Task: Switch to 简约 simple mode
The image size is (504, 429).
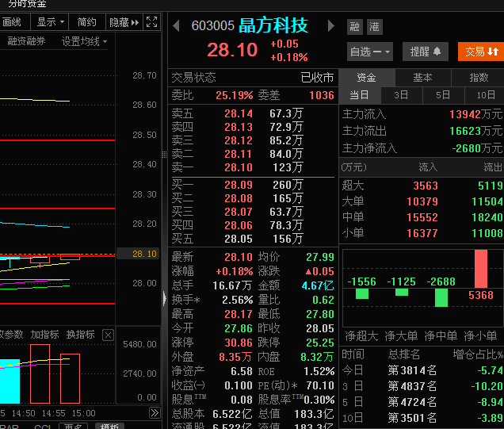Action: [87, 22]
